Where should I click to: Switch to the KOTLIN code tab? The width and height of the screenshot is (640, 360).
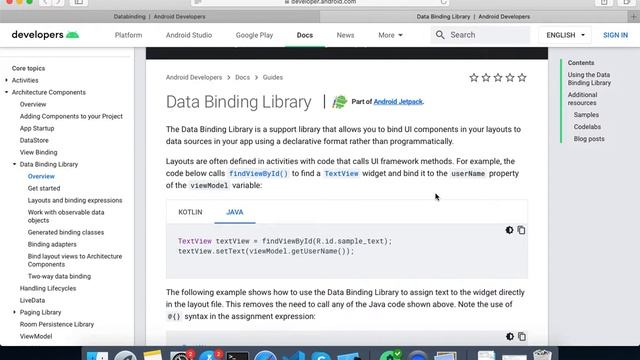190,212
